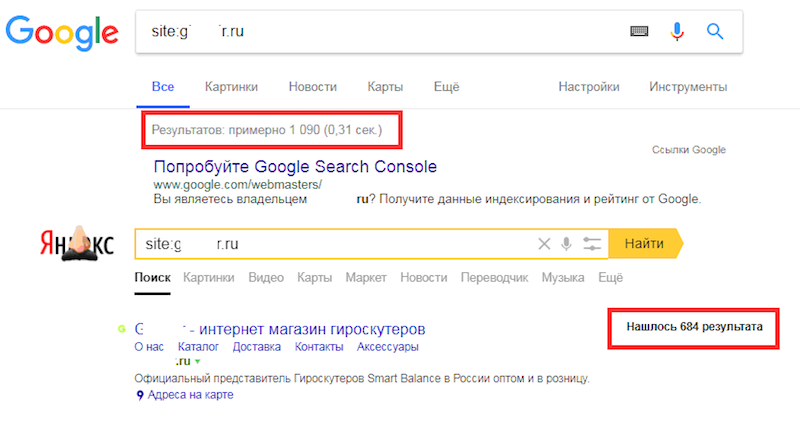Switch to Google Карты tab
Image resolution: width=800 pixels, height=437 pixels.
[x=385, y=87]
